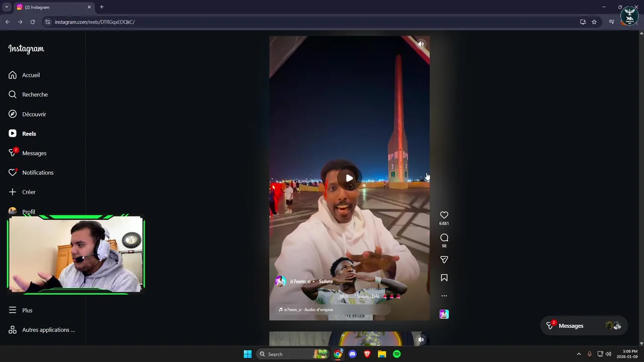This screenshot has height=362, width=644.
Task: Click the address bar URL
Action: (x=95, y=22)
